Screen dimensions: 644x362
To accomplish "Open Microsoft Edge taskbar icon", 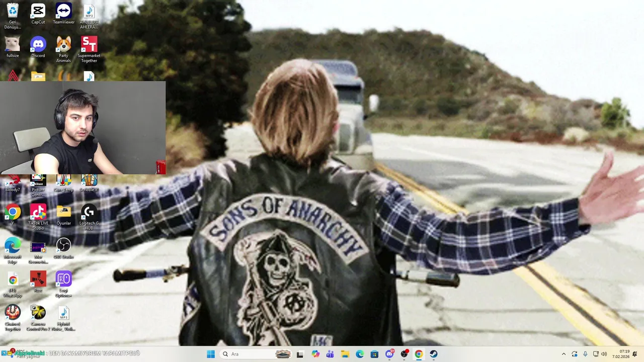I will 360,354.
